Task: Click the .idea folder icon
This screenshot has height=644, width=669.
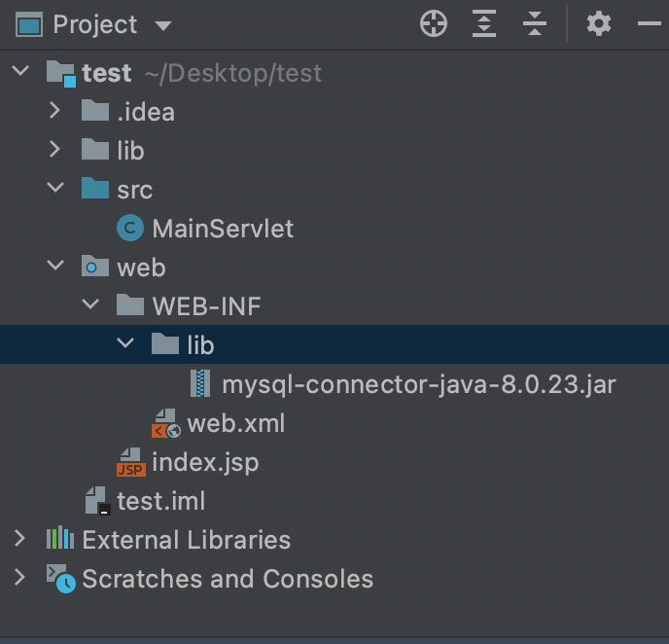Action: (95, 111)
